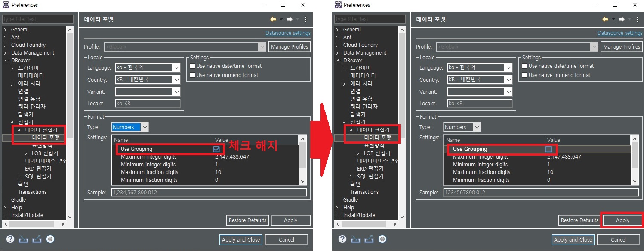644x251 pixels.
Task: Select 메타데이터 in left window tree
Action: pos(31,76)
